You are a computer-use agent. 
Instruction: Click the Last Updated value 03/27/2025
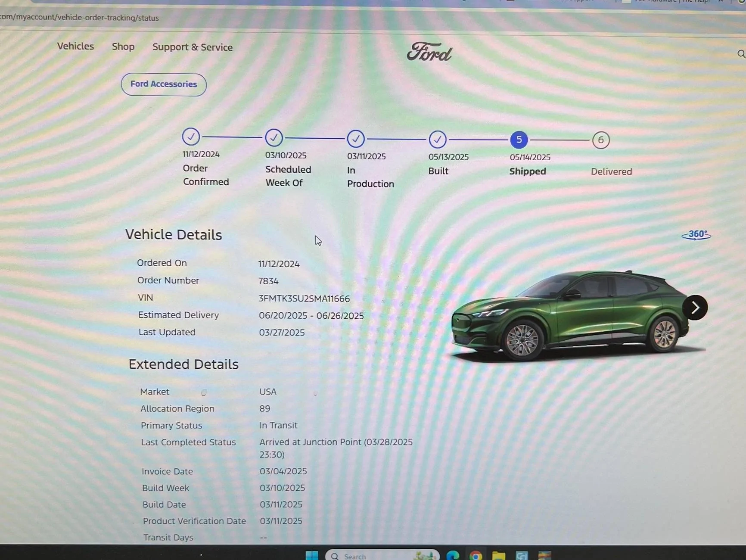(x=282, y=333)
